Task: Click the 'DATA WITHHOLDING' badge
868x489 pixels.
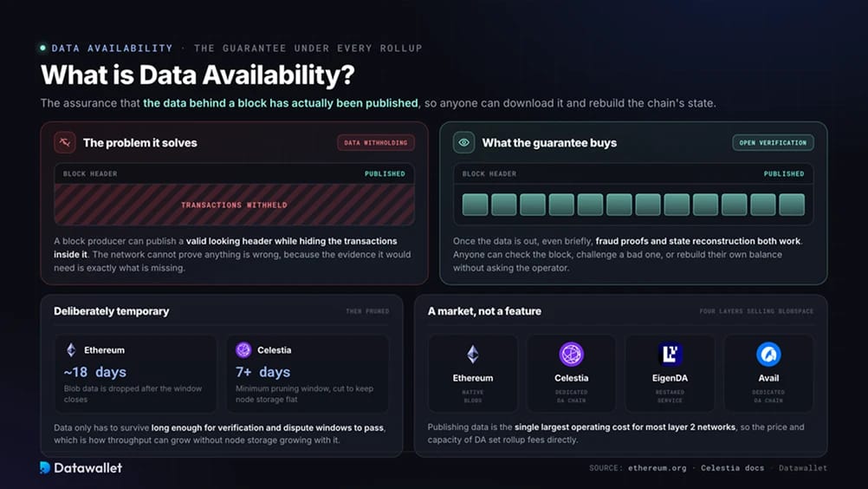Action: tap(376, 143)
